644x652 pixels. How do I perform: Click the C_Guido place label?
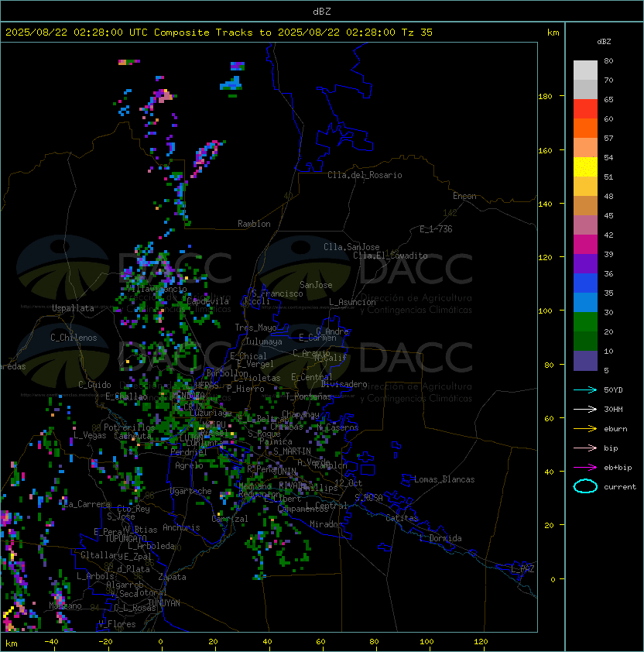click(x=94, y=385)
